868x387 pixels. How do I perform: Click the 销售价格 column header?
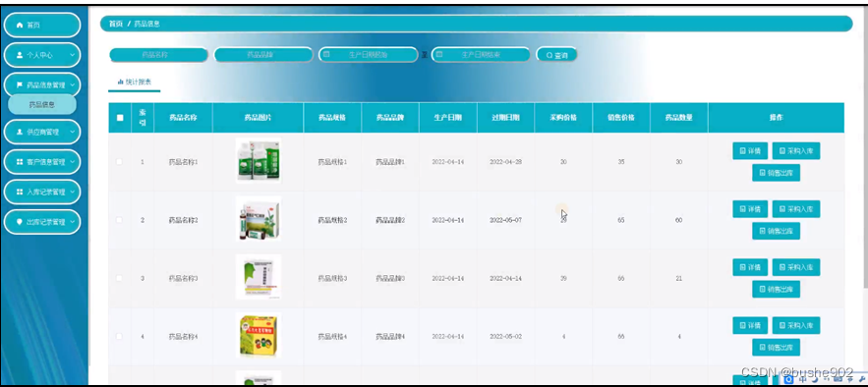(621, 118)
